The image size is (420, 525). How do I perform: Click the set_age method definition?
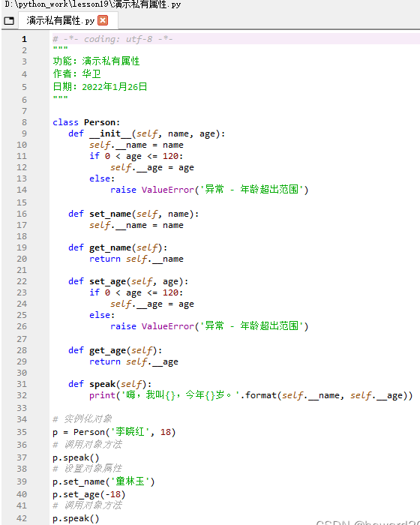[x=128, y=281]
